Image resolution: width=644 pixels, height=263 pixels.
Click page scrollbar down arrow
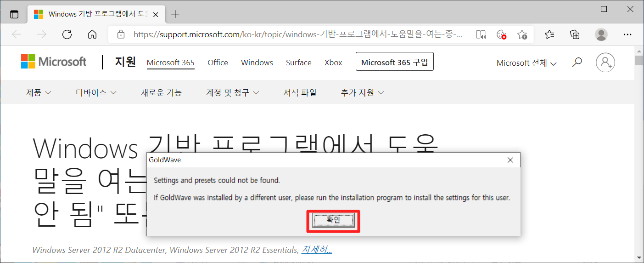tap(639, 258)
